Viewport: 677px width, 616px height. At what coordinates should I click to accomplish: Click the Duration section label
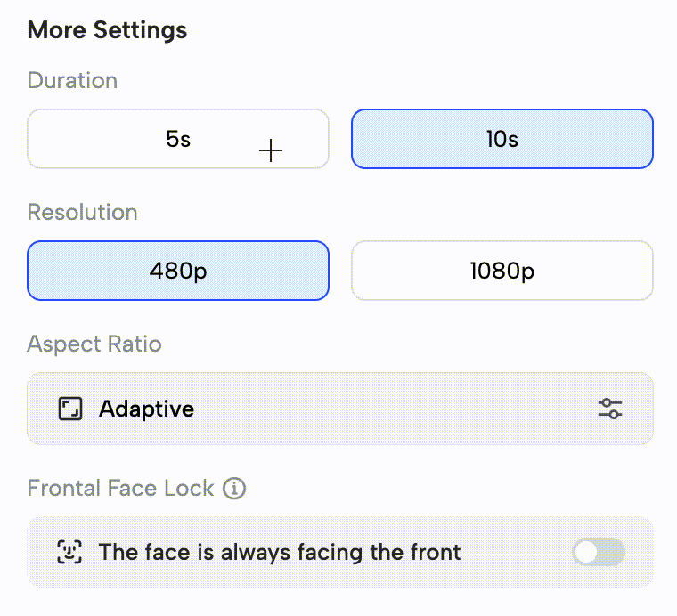(72, 80)
